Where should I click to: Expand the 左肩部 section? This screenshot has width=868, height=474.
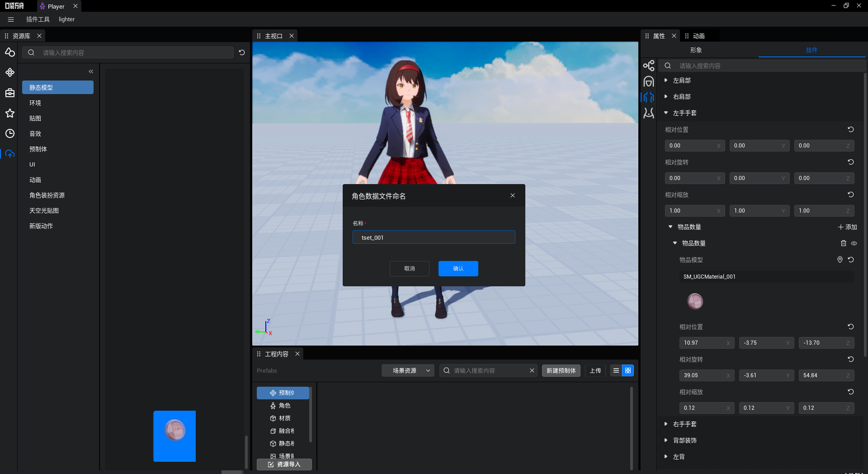coord(666,80)
